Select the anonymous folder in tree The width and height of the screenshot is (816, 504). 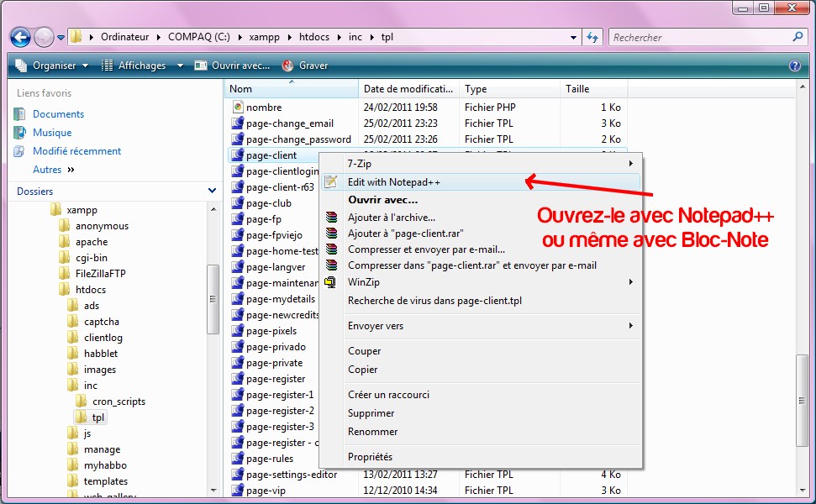point(102,226)
